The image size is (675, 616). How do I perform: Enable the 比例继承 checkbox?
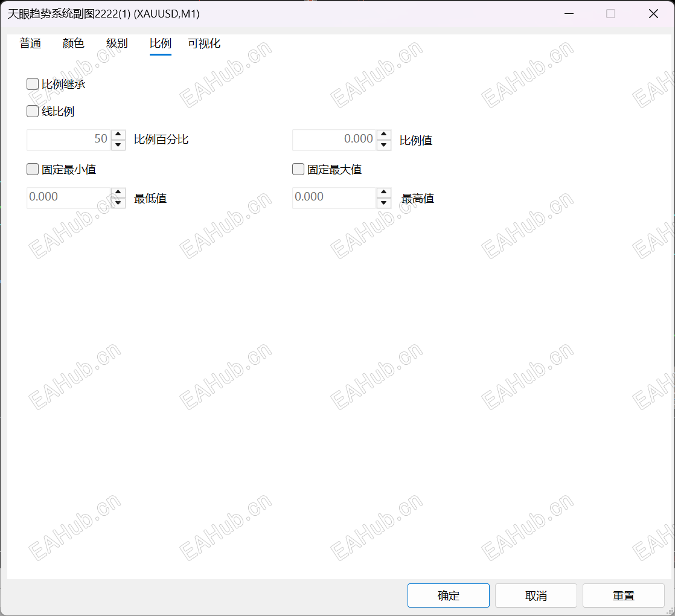click(x=33, y=84)
